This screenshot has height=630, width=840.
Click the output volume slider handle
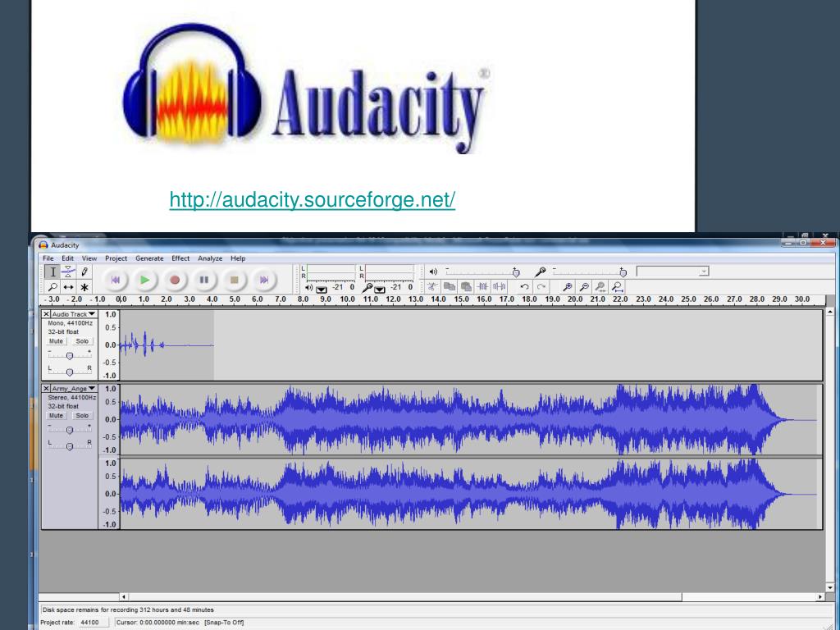point(516,272)
